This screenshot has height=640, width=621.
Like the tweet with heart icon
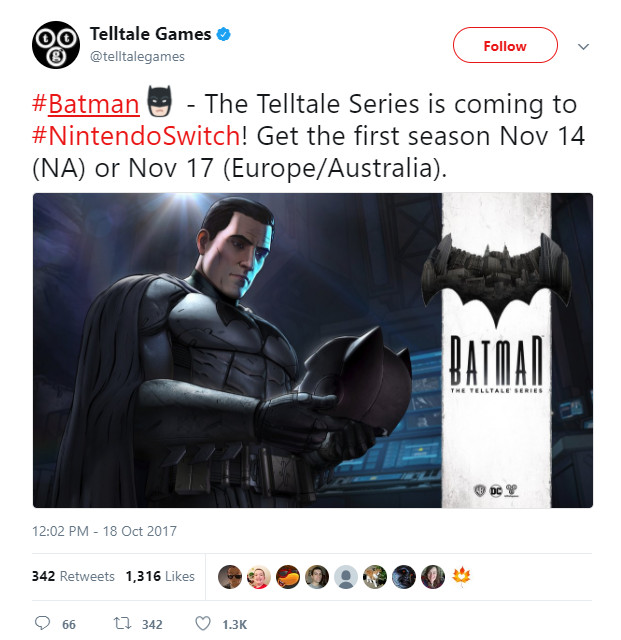203,623
